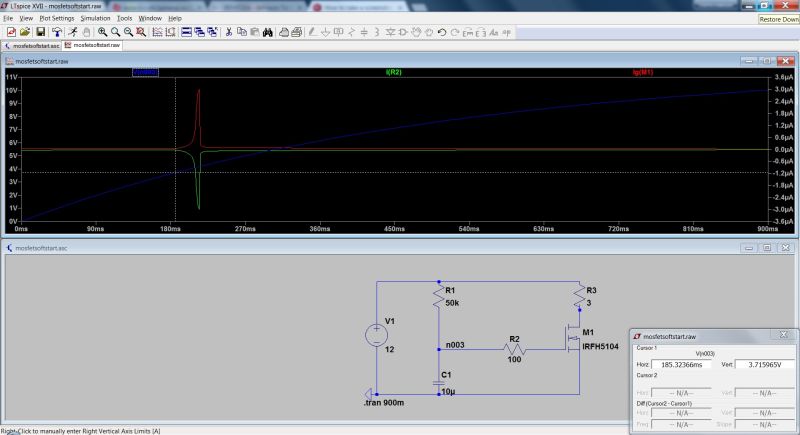Open the Window menu

150,18
